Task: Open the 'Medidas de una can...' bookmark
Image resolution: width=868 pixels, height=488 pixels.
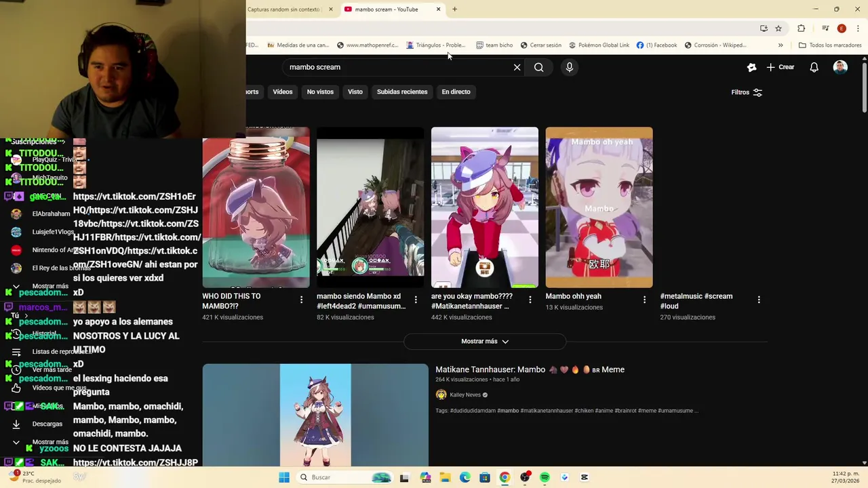Action: (x=298, y=45)
